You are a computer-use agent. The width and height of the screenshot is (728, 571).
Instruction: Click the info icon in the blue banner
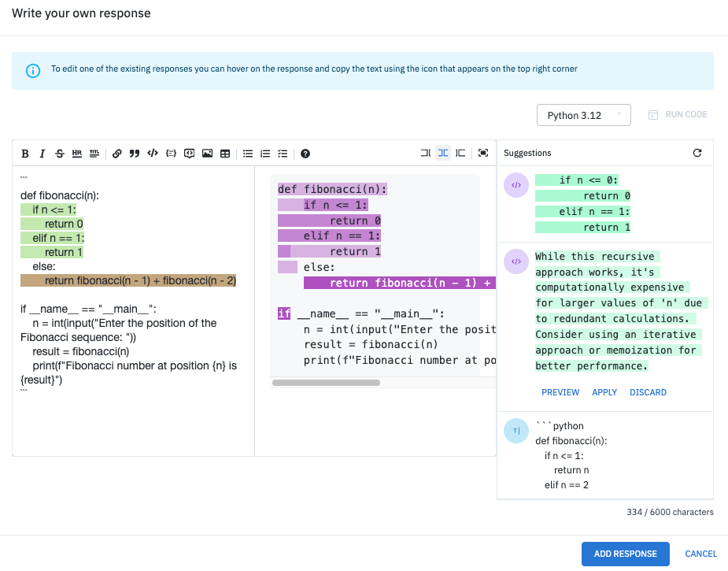[33, 71]
